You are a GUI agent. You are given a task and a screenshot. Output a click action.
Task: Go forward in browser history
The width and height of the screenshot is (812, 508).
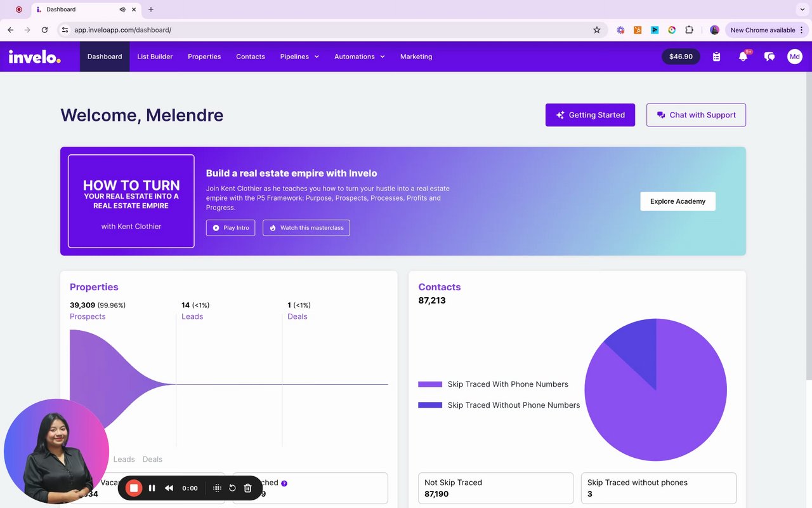coord(27,30)
